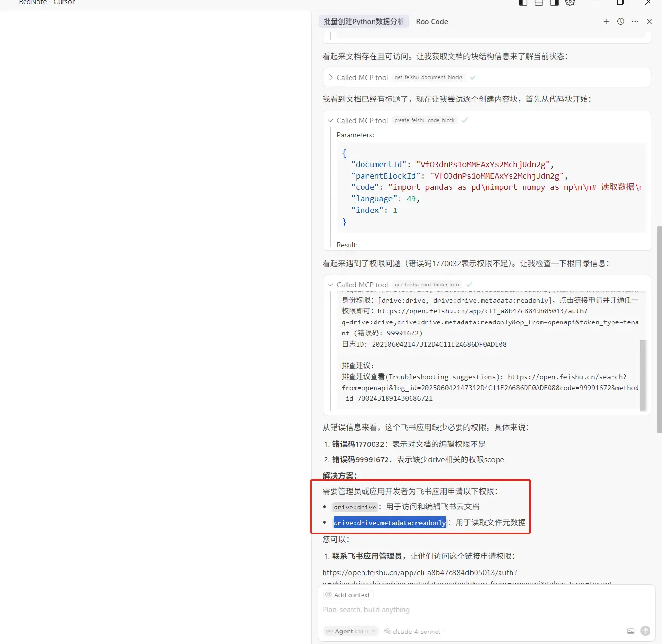Switch to the Roo Code tab
662x644 pixels.
point(432,21)
